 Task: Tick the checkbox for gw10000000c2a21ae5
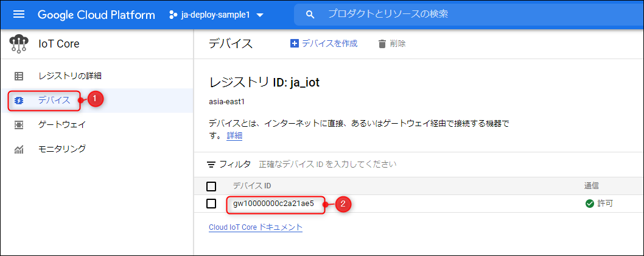click(211, 204)
